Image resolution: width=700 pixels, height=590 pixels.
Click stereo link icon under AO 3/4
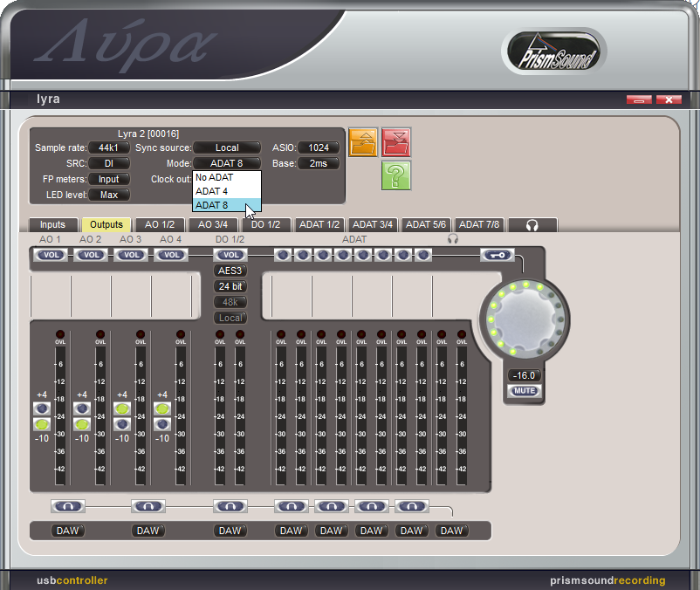point(148,506)
